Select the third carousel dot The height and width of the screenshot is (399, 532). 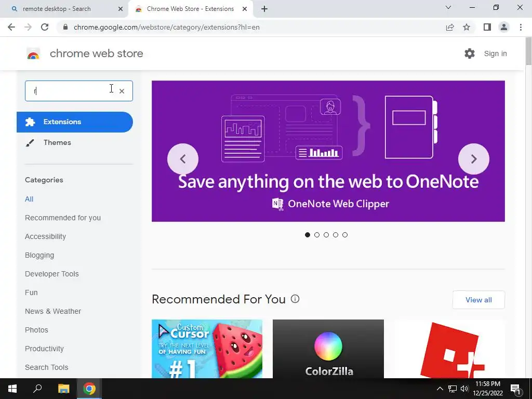coord(326,235)
